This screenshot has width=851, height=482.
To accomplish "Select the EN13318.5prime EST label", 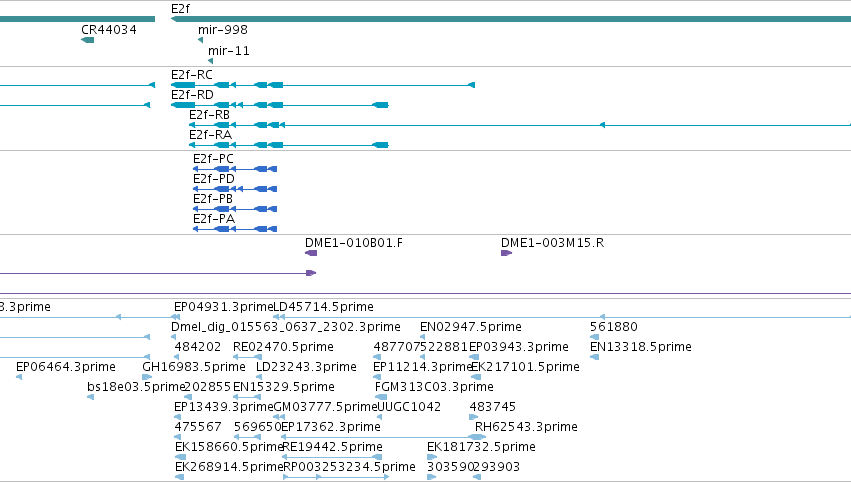I will [640, 347].
